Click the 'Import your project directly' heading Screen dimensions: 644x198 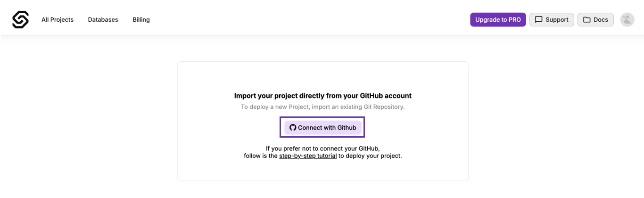coord(323,96)
